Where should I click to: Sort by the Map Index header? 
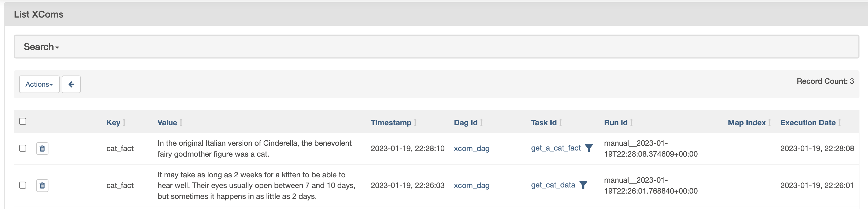tap(747, 123)
